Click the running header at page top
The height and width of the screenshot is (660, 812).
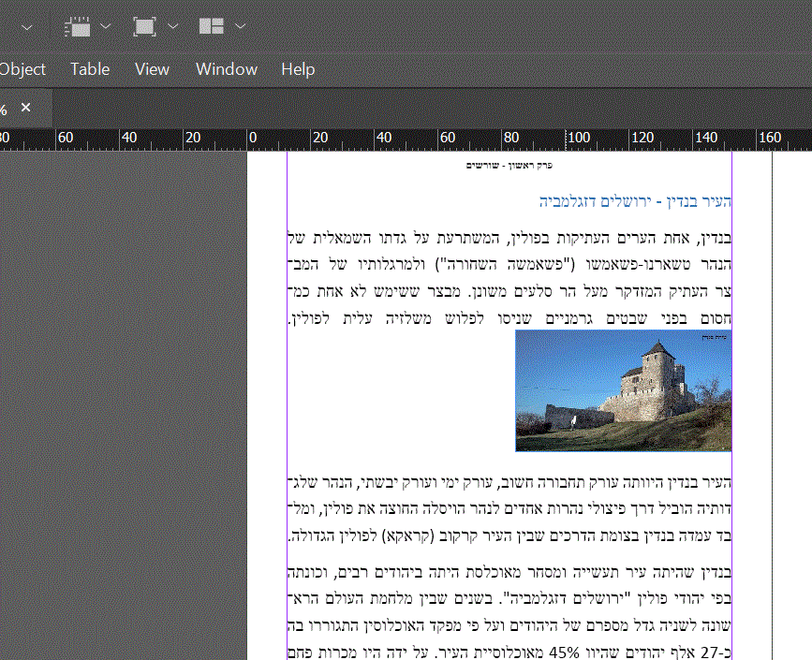pyautogui.click(x=509, y=166)
